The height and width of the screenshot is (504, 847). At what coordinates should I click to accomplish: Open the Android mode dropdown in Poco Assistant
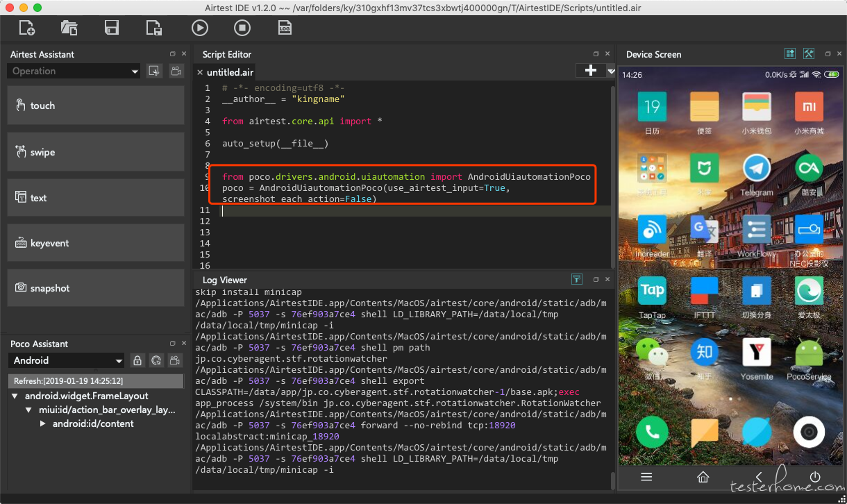pos(66,360)
